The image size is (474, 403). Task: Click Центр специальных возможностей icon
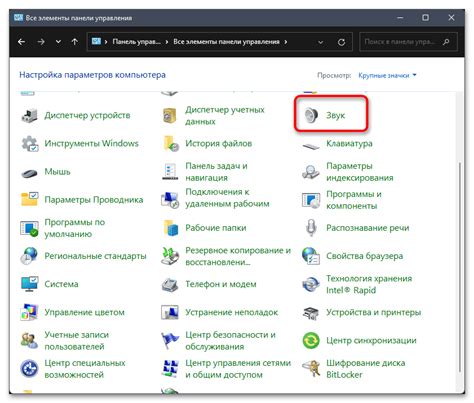[29, 369]
